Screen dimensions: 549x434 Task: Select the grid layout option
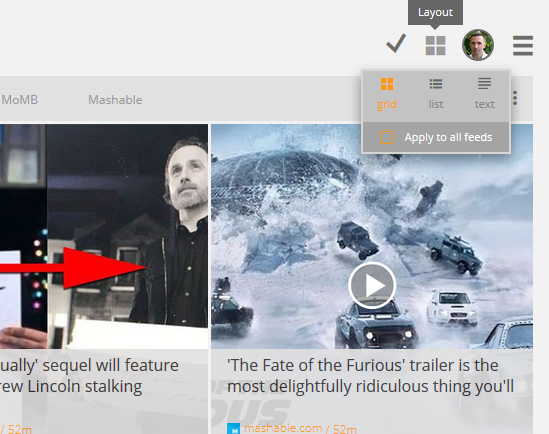[x=387, y=94]
